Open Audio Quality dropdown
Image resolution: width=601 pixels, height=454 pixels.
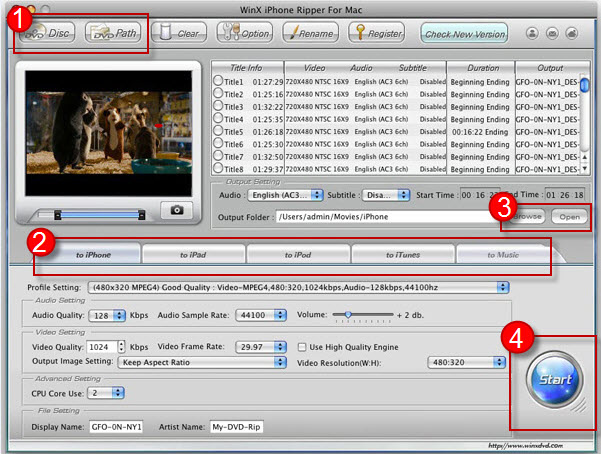pyautogui.click(x=107, y=316)
